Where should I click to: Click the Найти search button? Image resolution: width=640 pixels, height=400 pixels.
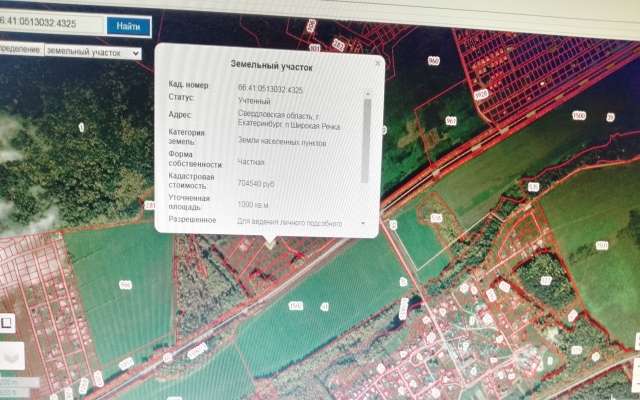pyautogui.click(x=127, y=25)
